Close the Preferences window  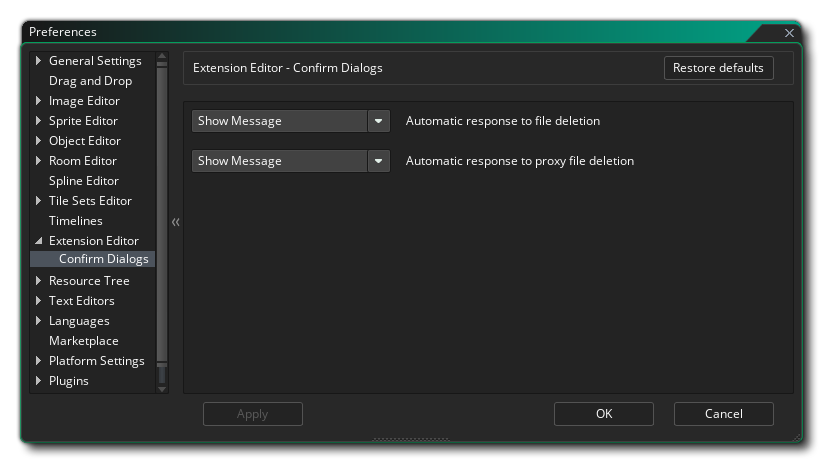[788, 33]
